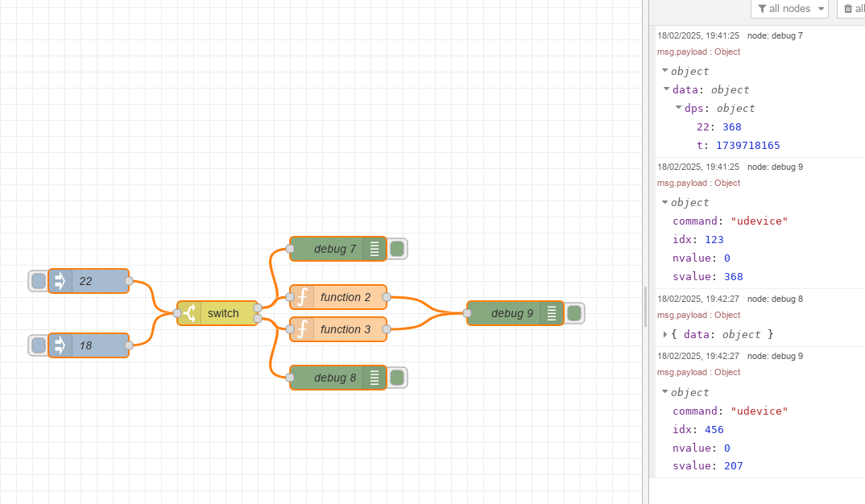Collapse the dps object entry
Screen dimensions: 865x504
(678, 108)
